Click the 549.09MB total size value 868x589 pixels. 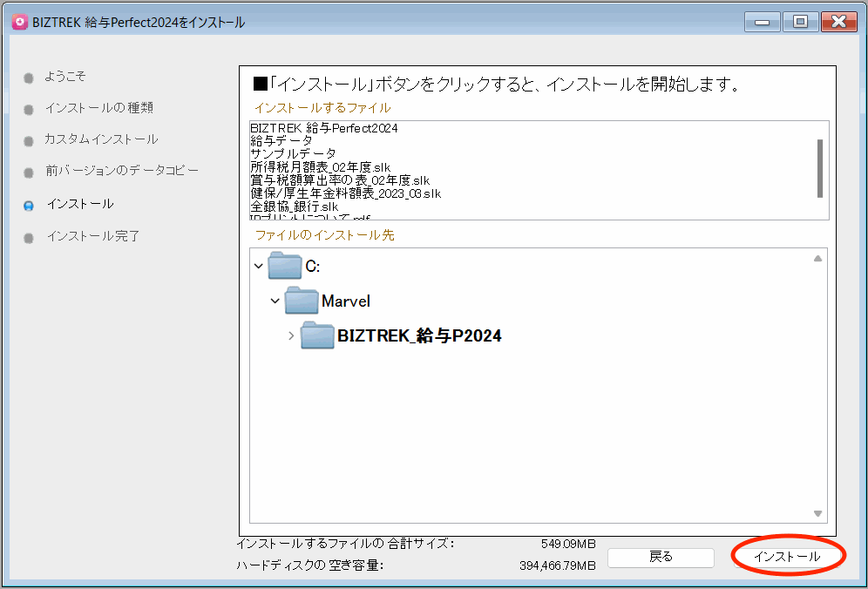point(568,545)
